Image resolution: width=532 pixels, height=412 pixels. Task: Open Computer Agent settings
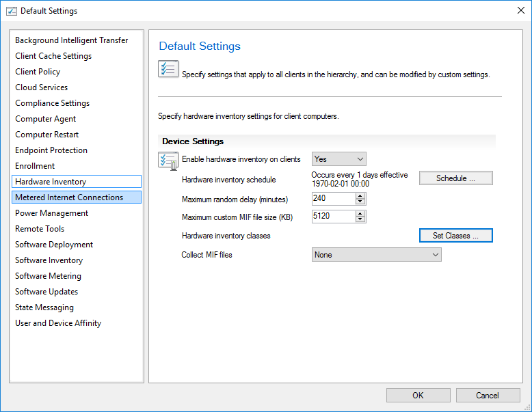click(x=77, y=119)
